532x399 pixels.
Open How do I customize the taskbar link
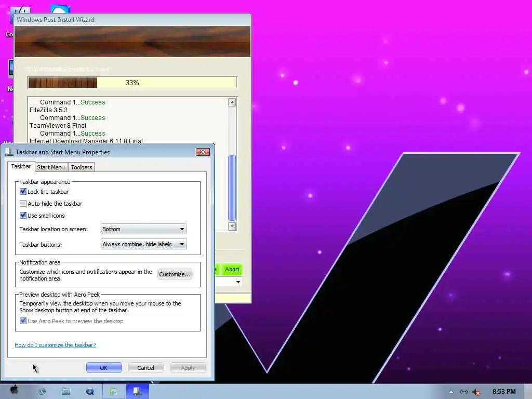point(55,345)
